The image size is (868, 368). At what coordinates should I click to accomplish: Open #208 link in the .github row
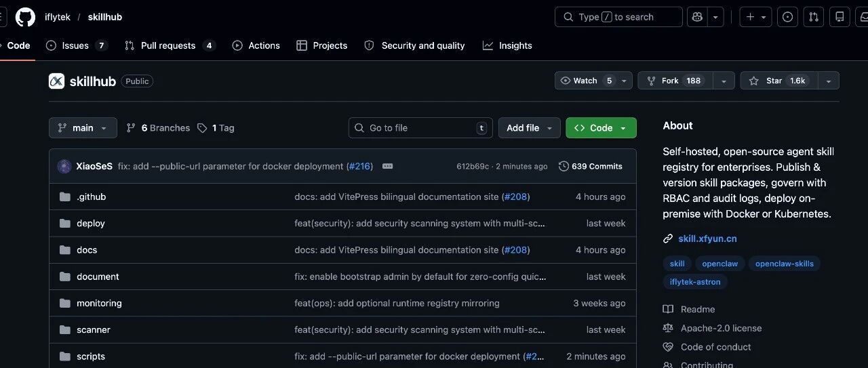pos(516,197)
